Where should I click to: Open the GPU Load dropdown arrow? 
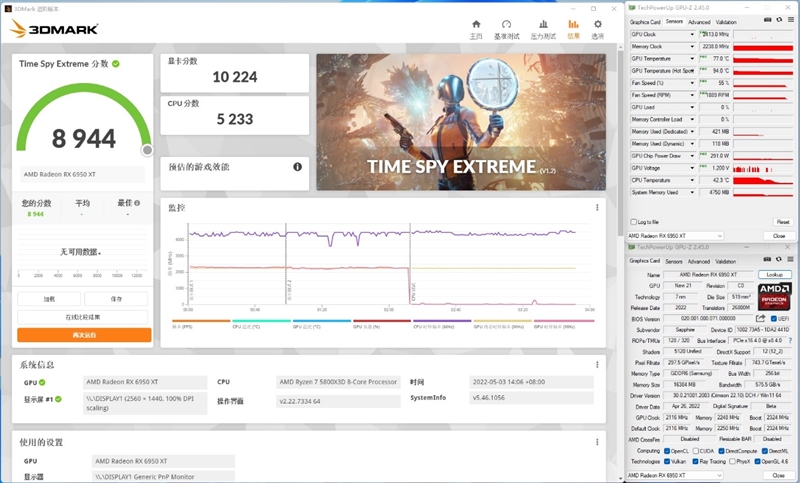(x=692, y=107)
